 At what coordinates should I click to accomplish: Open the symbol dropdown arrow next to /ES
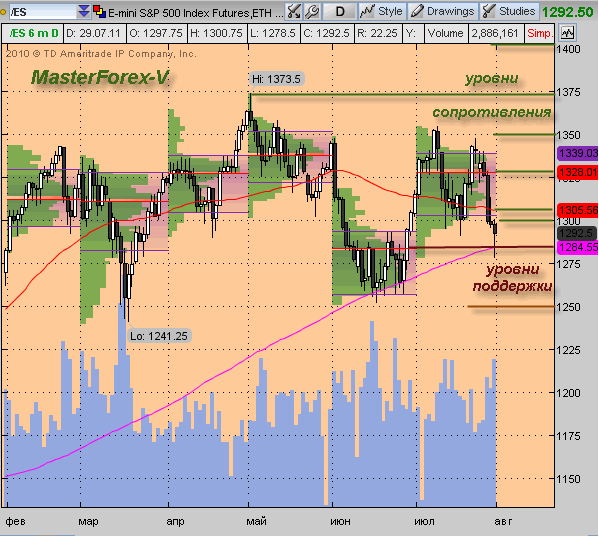(x=84, y=12)
